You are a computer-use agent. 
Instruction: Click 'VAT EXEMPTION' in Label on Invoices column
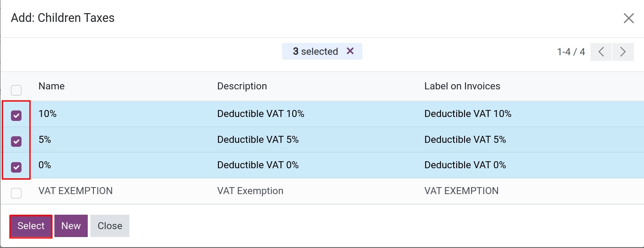pos(462,191)
